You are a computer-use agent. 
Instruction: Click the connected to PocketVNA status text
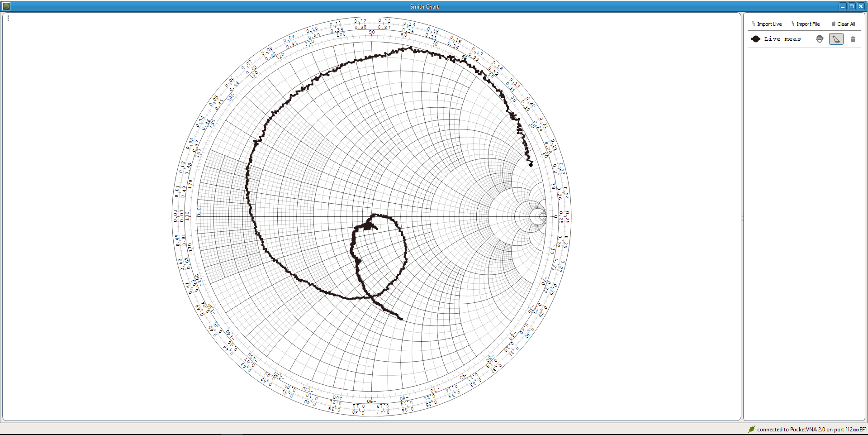click(x=812, y=430)
